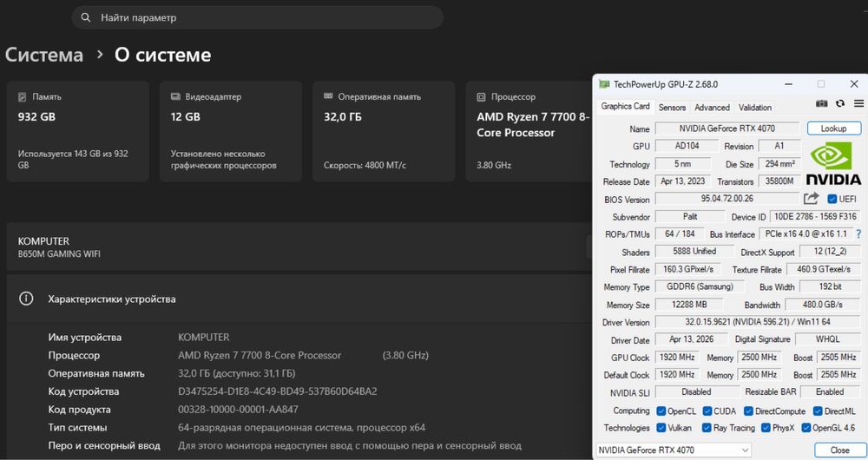Collapse the Характеристики устройства section
This screenshot has height=460, width=868.
click(299, 299)
